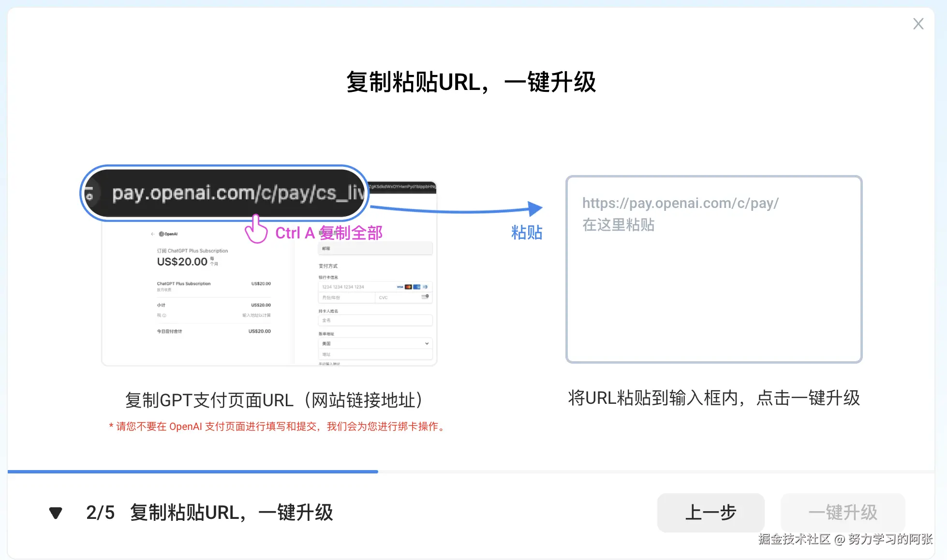
Task: Click the back arrow beside the OpenAI logo
Action: (x=153, y=234)
